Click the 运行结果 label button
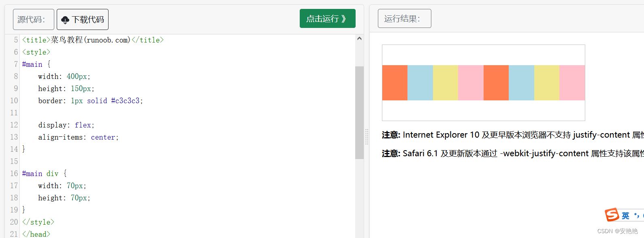The width and height of the screenshot is (644, 238). click(x=404, y=19)
